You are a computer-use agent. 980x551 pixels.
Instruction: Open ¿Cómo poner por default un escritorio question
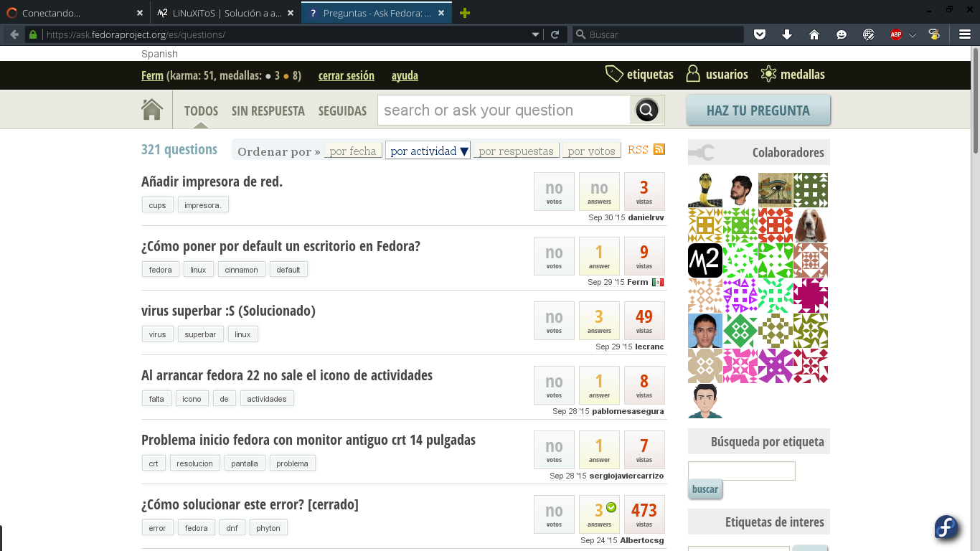point(281,246)
